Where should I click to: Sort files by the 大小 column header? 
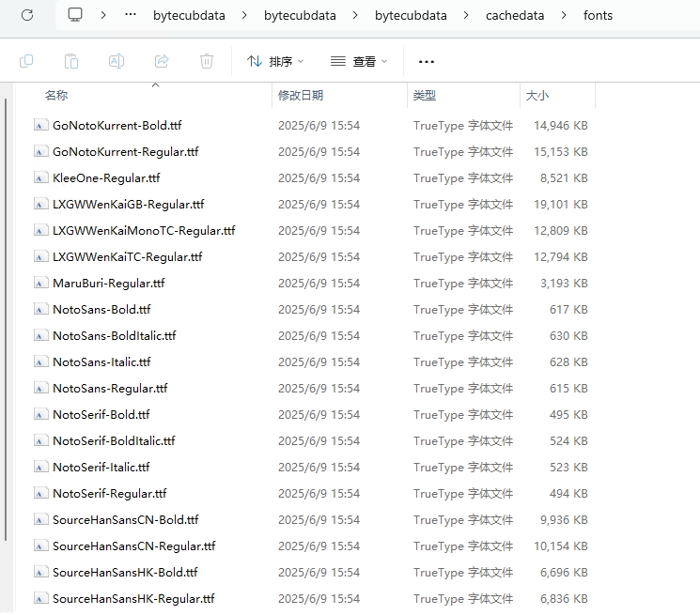537,96
